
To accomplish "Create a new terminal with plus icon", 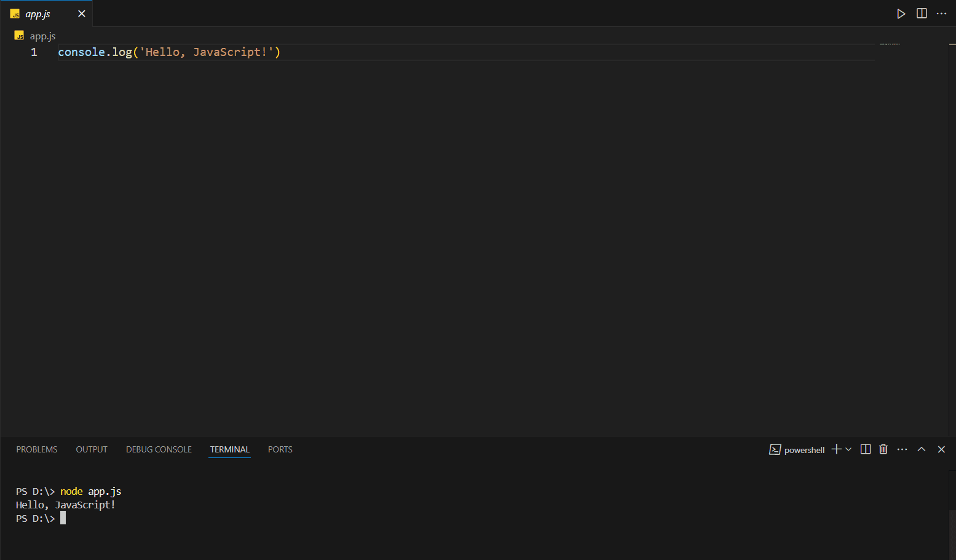I will [836, 449].
